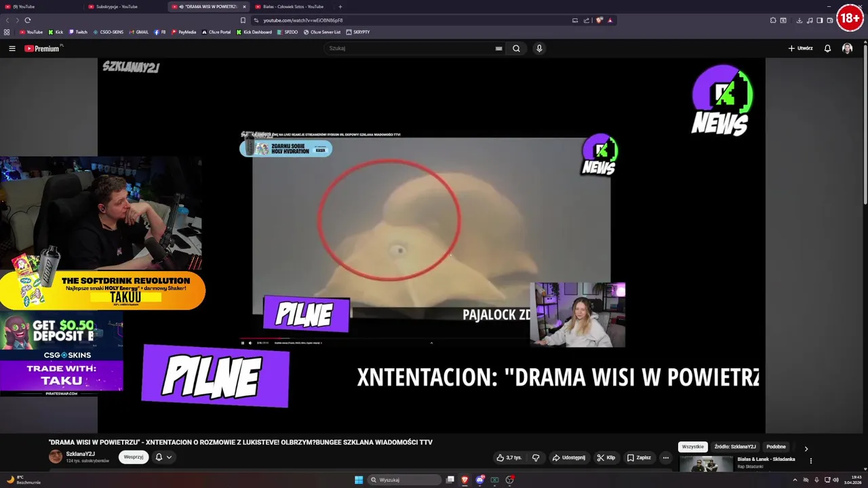Click the Windows taskbar search box "Wyszukaj"
The height and width of the screenshot is (488, 868).
[x=406, y=480]
